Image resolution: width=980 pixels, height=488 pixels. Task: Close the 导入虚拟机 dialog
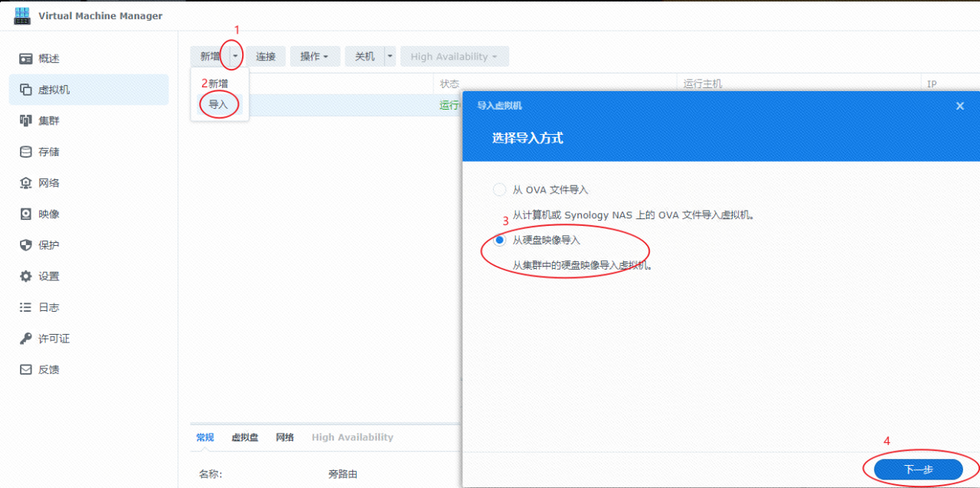click(x=959, y=106)
